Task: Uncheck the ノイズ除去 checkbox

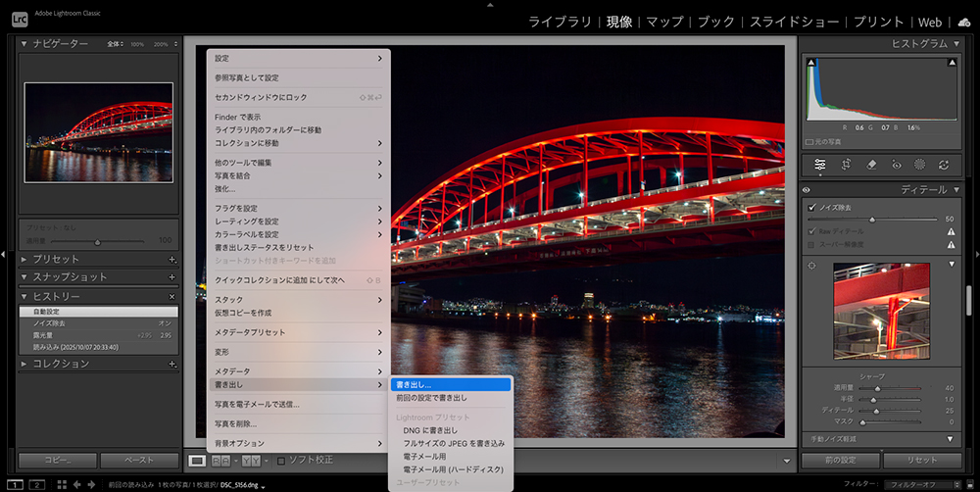Action: point(811,208)
